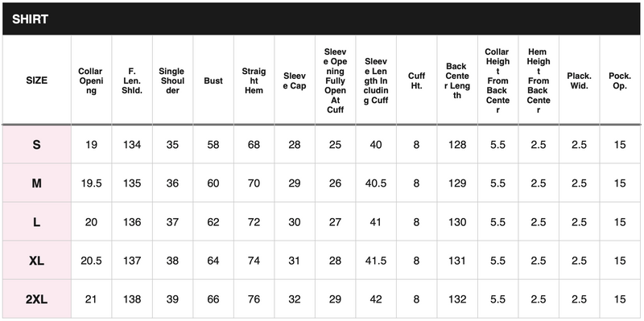Image resolution: width=644 pixels, height=321 pixels.
Task: Click the 40.5 sleeve length cell
Action: click(x=376, y=183)
